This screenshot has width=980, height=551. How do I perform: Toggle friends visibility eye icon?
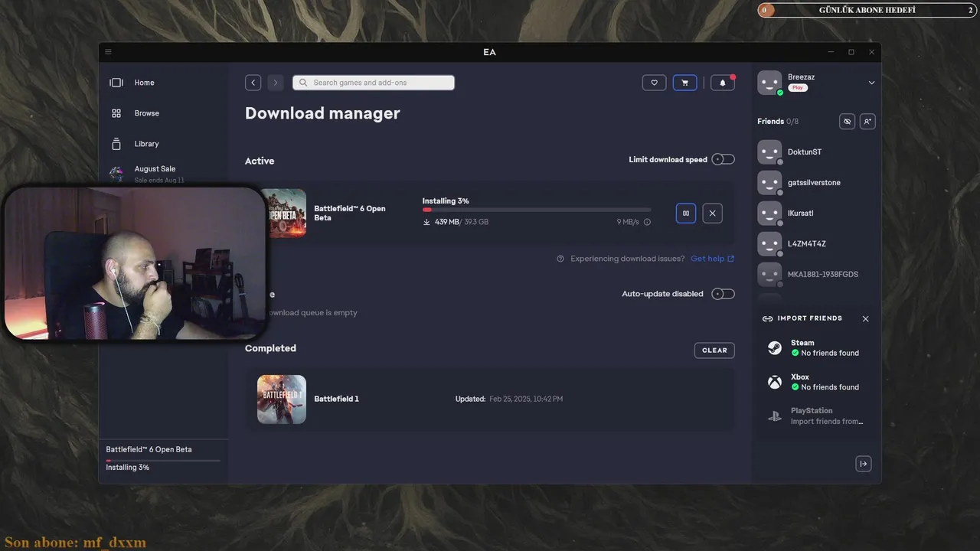click(x=847, y=121)
